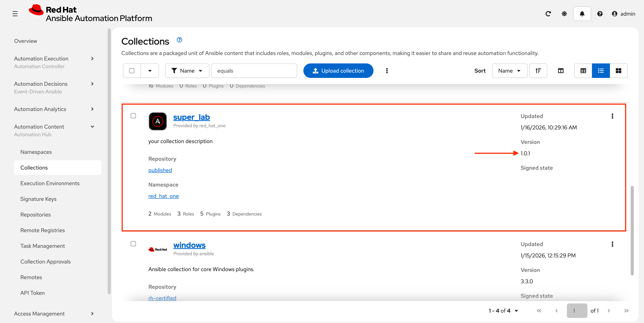
Task: Click the Upload collection button
Action: coord(338,70)
